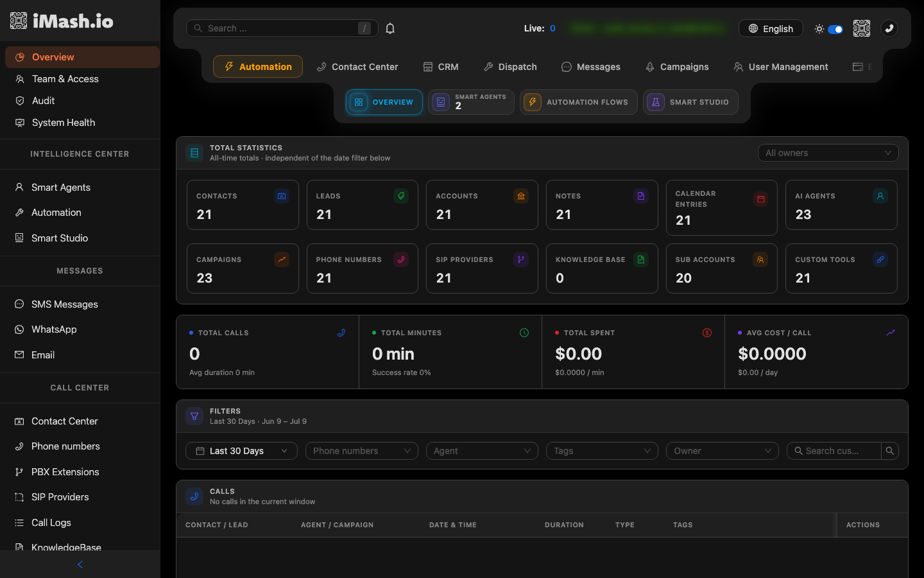The width and height of the screenshot is (924, 578).
Task: Click the Custom Tools card link icon
Action: point(880,259)
